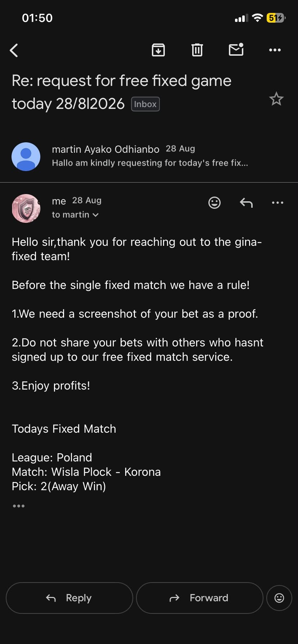Tap the pink shield sender avatar
The height and width of the screenshot is (644, 298).
click(x=26, y=208)
